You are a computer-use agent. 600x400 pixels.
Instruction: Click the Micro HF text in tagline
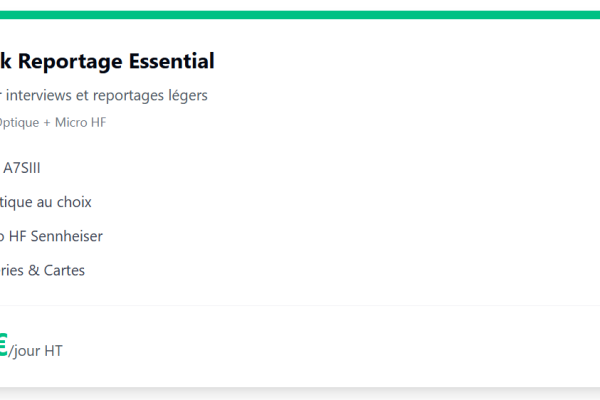pyautogui.click(x=80, y=122)
